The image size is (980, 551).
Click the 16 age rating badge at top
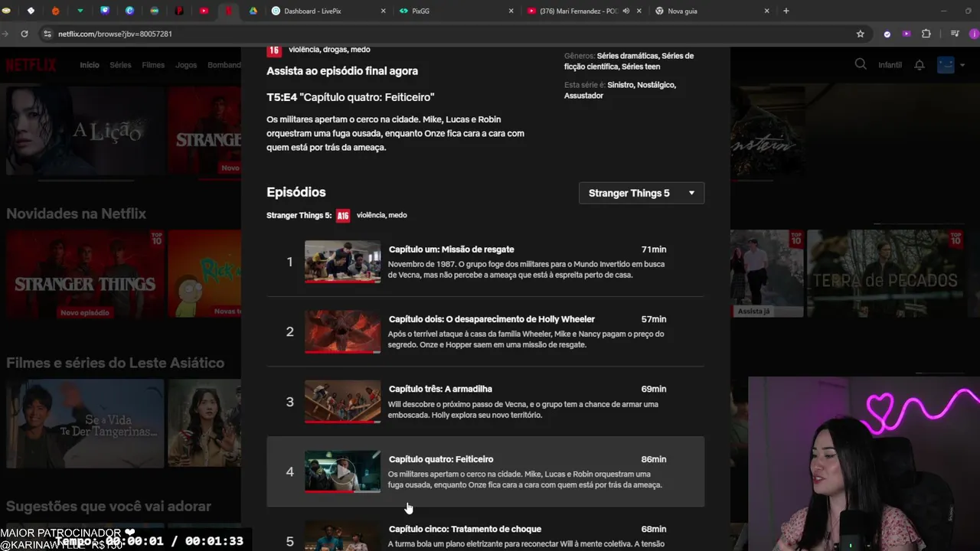click(x=273, y=51)
